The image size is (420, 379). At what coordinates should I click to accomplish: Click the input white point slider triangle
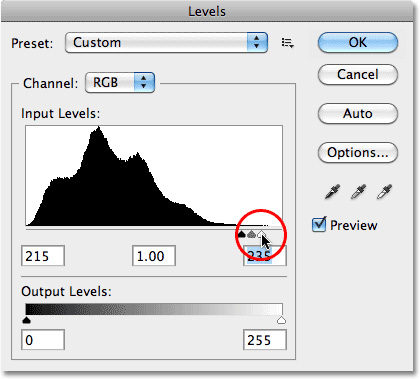point(261,234)
